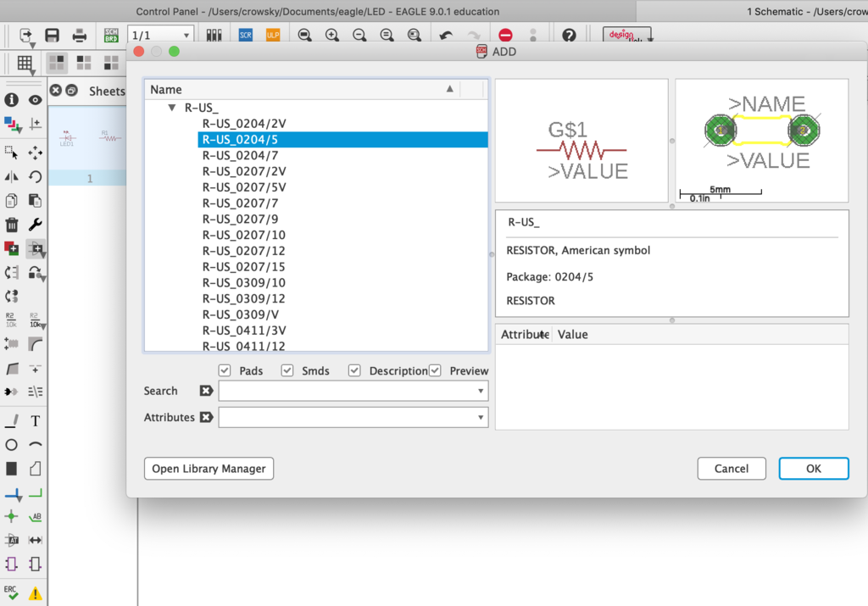Click the Cancel button

732,469
